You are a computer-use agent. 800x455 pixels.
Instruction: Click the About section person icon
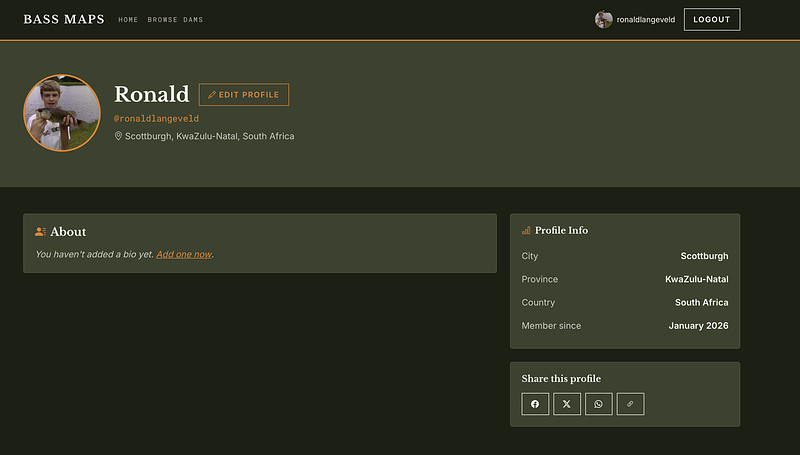click(40, 232)
